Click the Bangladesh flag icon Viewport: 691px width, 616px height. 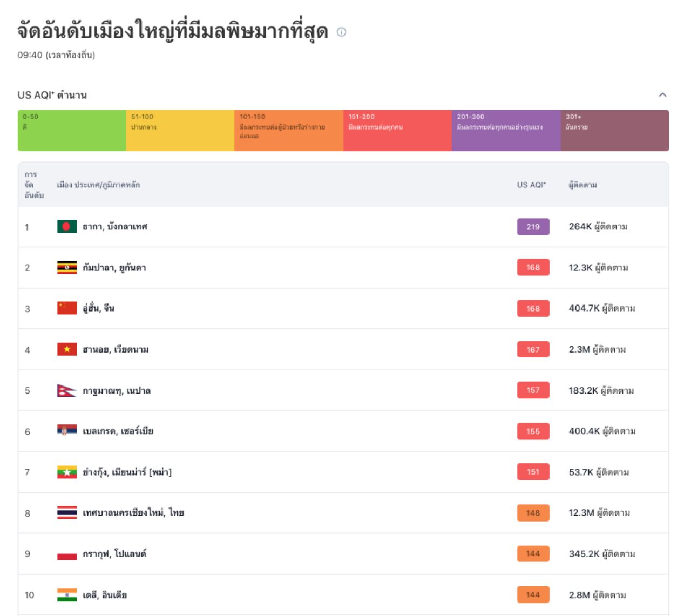[67, 227]
